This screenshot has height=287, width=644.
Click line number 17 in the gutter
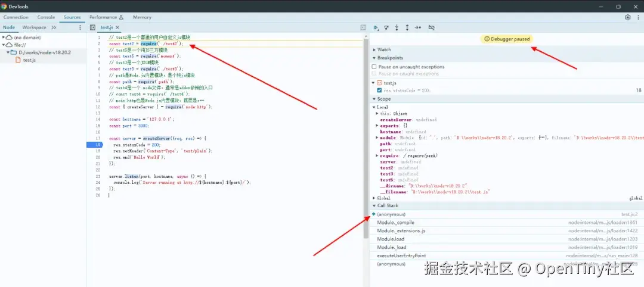[98, 139]
